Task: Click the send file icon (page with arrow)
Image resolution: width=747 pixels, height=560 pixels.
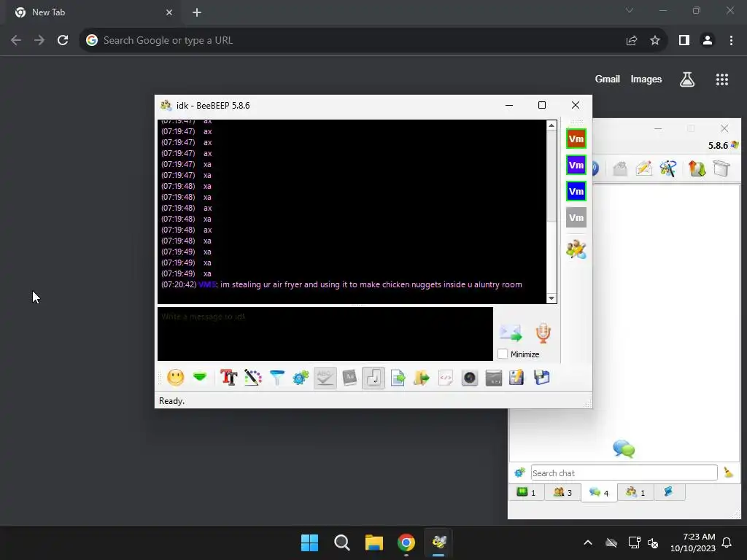Action: 398,378
